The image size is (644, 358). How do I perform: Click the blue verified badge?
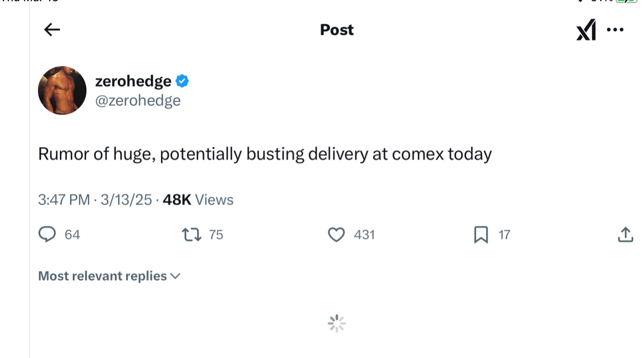[182, 81]
